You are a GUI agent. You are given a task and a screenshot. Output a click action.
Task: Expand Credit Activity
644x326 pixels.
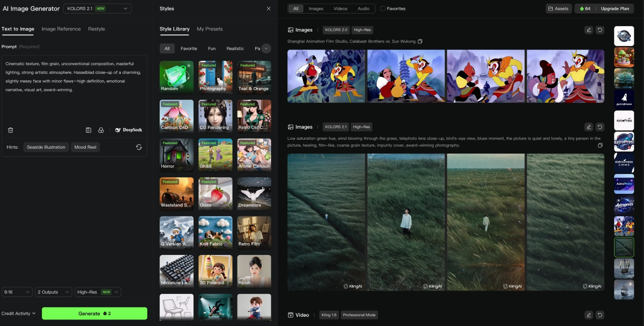pyautogui.click(x=18, y=314)
